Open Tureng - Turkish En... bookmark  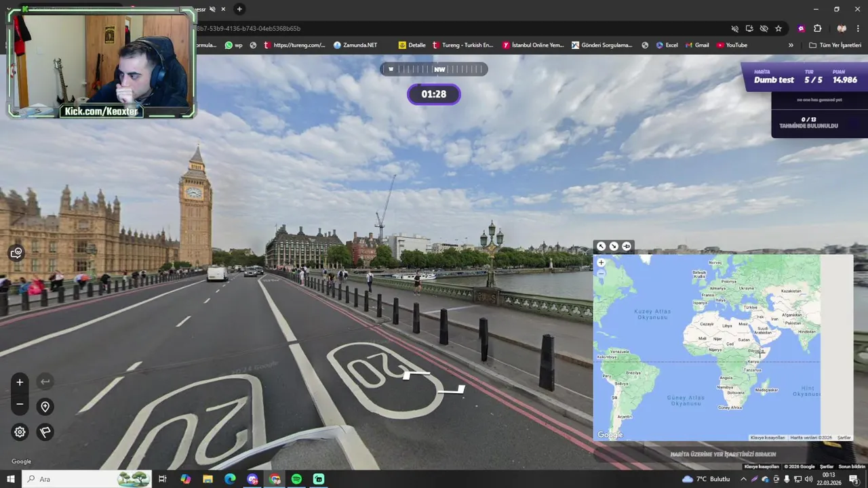tap(462, 45)
